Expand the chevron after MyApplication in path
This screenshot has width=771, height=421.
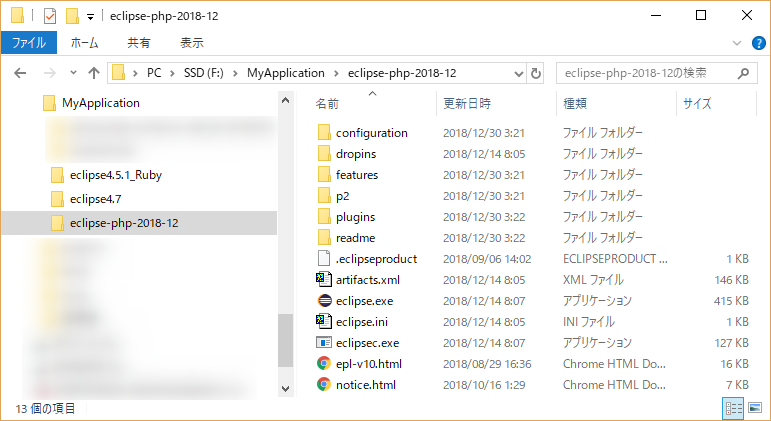336,73
